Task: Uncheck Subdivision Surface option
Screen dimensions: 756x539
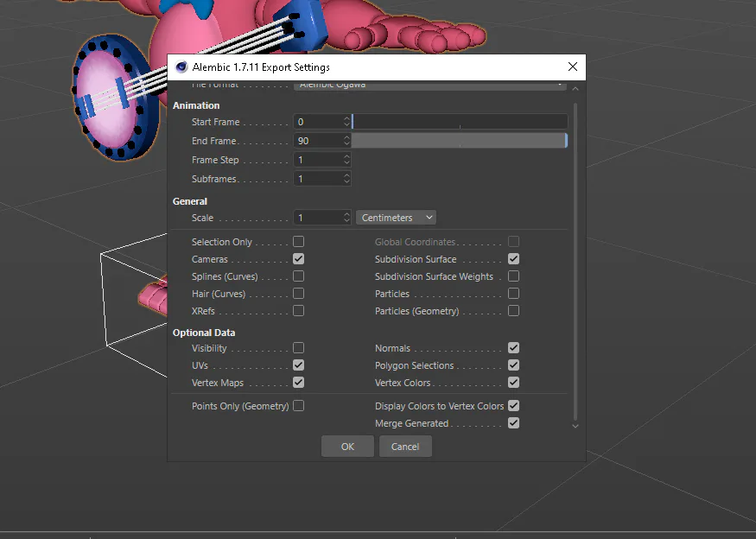Action: (513, 259)
